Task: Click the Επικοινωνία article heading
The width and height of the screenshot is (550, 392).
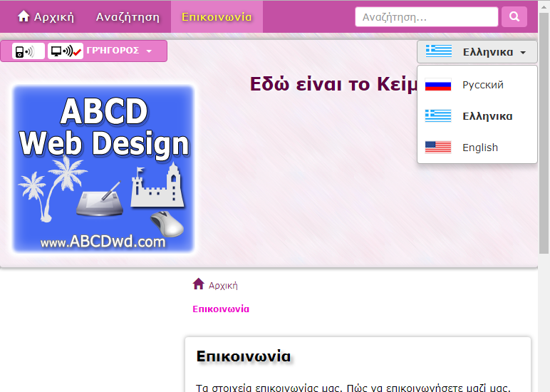Action: tap(244, 356)
